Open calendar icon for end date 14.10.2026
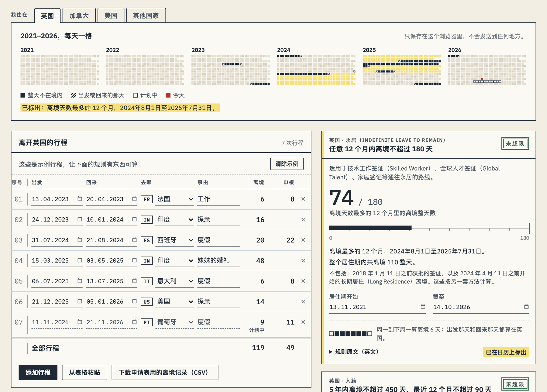This screenshot has height=392, width=547. click(526, 307)
